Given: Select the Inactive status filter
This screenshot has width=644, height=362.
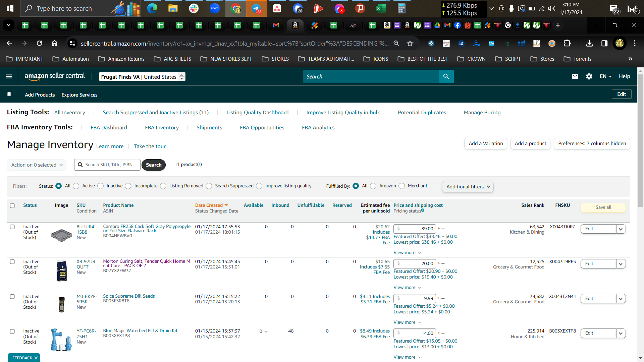Looking at the screenshot, I should pyautogui.click(x=101, y=186).
